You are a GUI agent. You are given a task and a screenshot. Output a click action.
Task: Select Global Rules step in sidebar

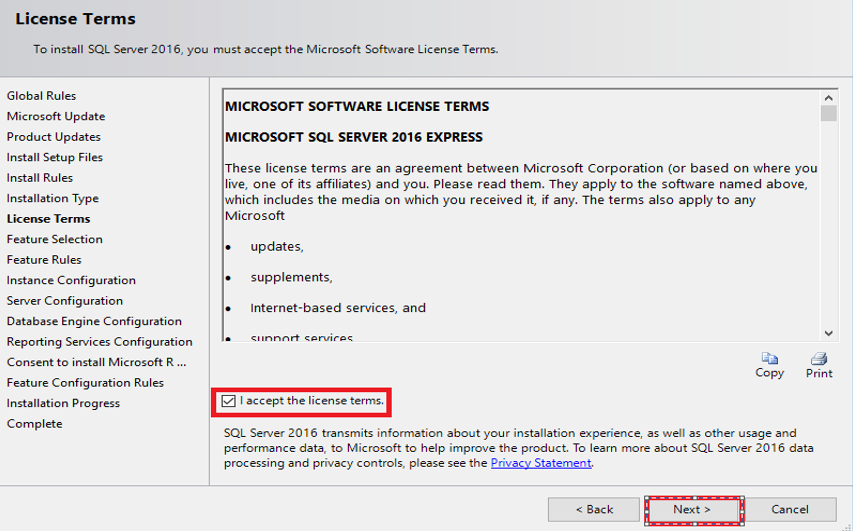(41, 96)
